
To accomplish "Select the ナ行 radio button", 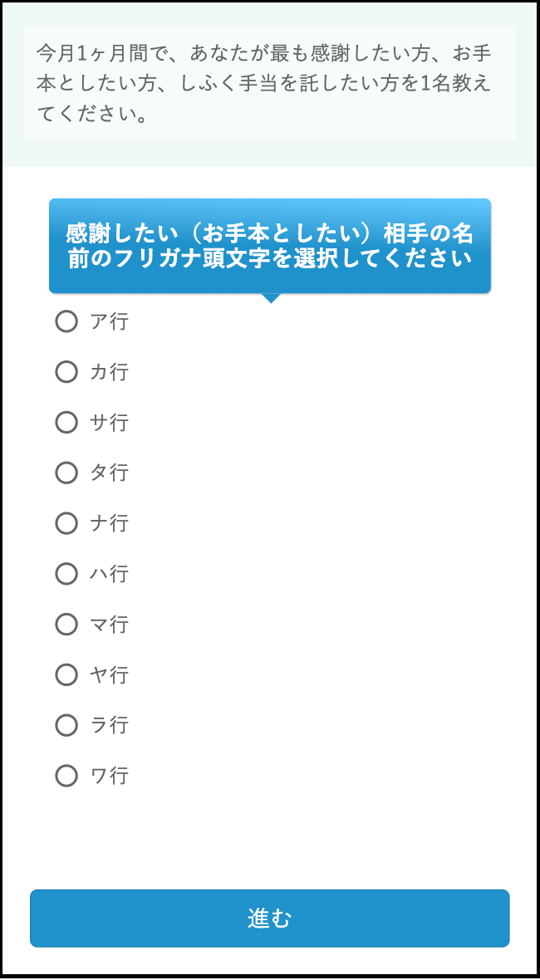I will 66,523.
